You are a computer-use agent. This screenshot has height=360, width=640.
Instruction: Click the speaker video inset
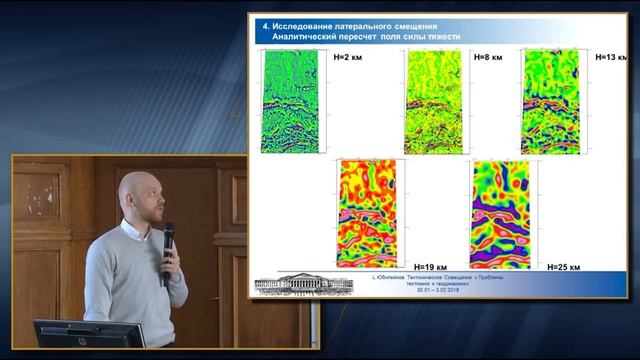(166, 252)
